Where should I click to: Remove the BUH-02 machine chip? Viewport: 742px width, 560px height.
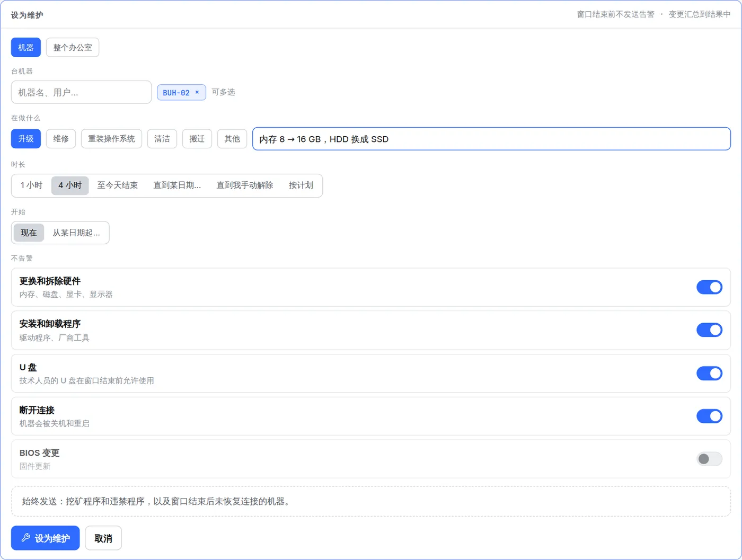click(197, 92)
